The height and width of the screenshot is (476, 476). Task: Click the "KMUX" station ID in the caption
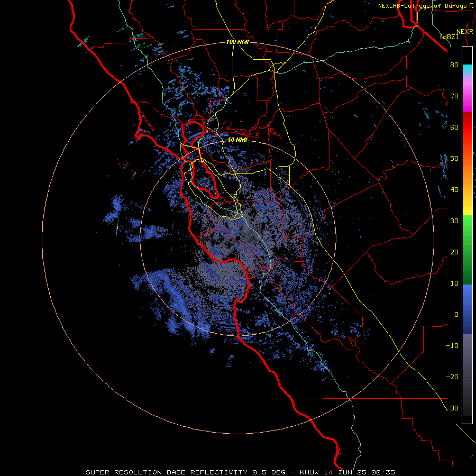pos(310,472)
